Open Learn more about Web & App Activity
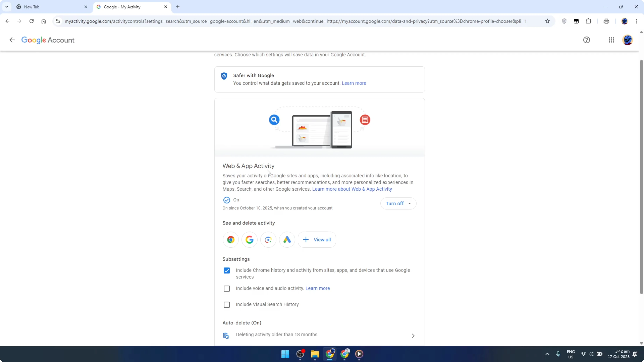This screenshot has height=362, width=644. pos(352,189)
